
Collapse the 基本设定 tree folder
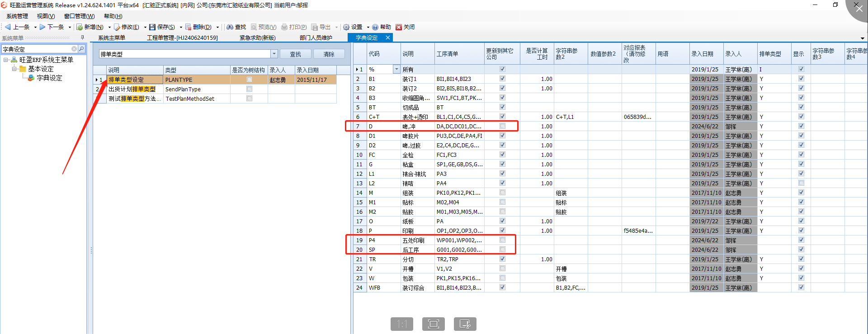click(14, 69)
